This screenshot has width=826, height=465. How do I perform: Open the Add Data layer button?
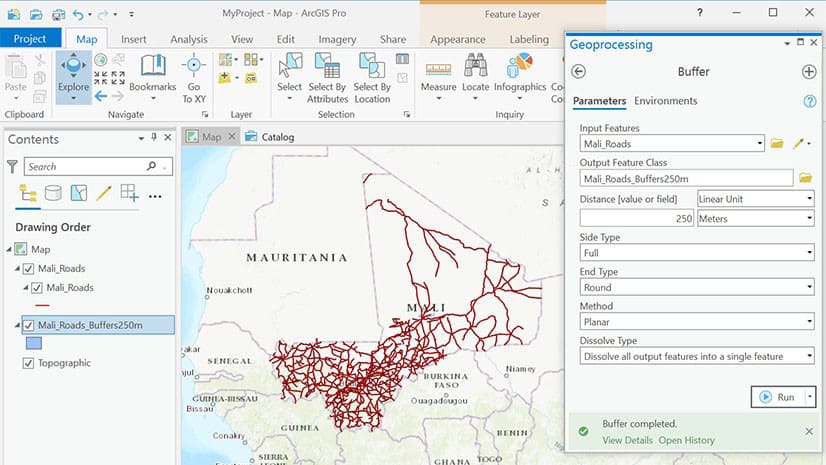tap(225, 77)
